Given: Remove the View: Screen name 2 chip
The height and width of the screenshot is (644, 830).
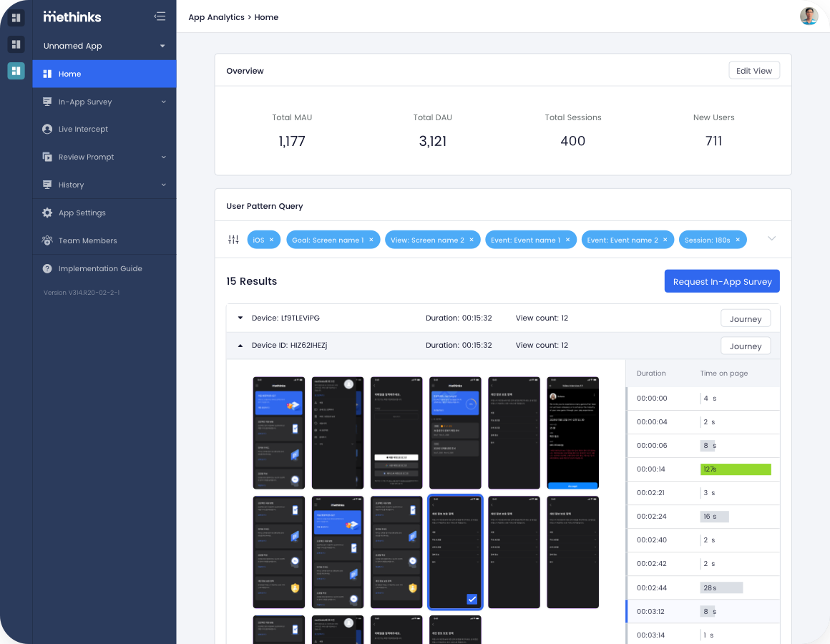Looking at the screenshot, I should coord(472,240).
